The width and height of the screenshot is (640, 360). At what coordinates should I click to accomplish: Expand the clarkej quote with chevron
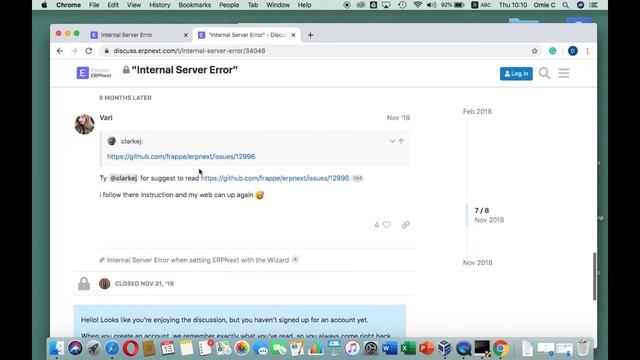click(392, 141)
